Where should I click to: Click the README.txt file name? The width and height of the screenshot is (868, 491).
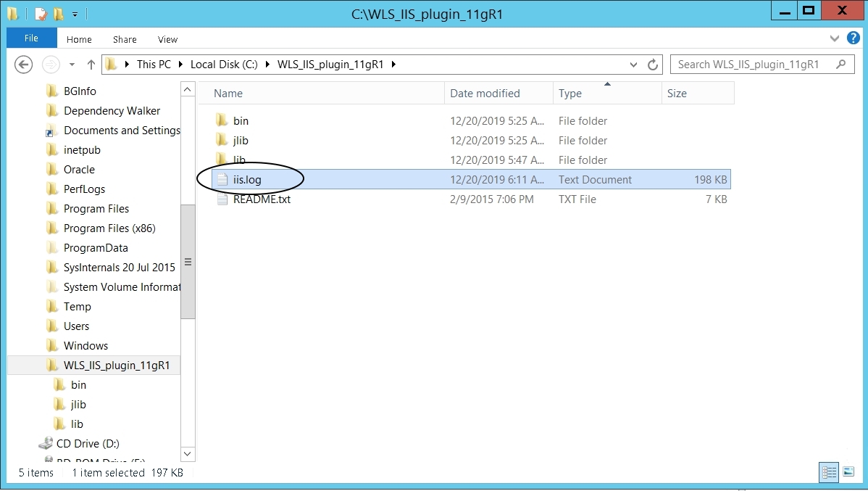(262, 199)
